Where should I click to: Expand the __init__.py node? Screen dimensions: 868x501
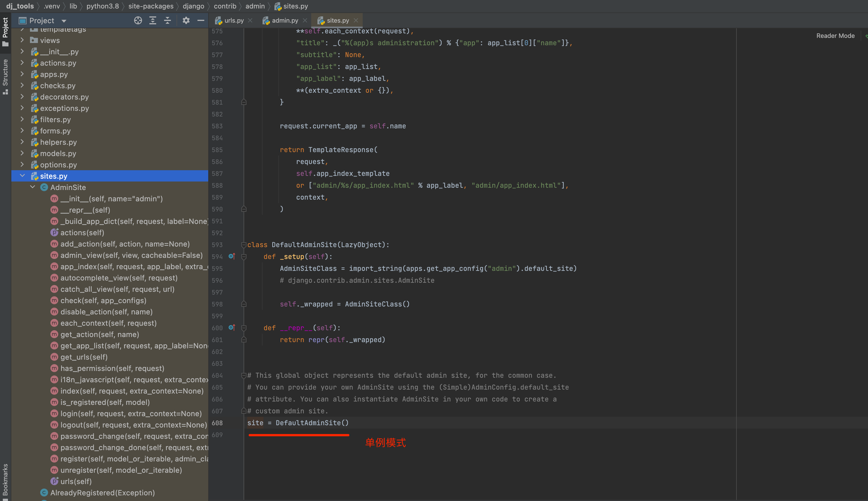[22, 52]
